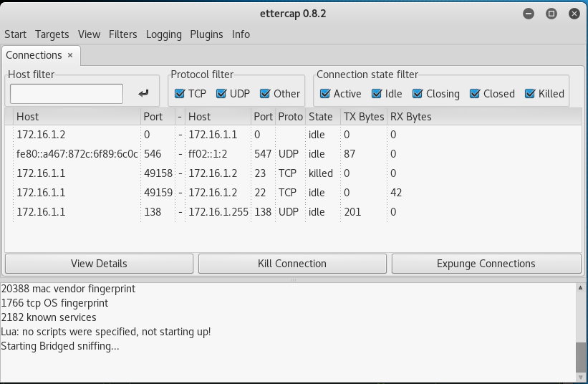Sort by the TX Bytes column header

(364, 117)
